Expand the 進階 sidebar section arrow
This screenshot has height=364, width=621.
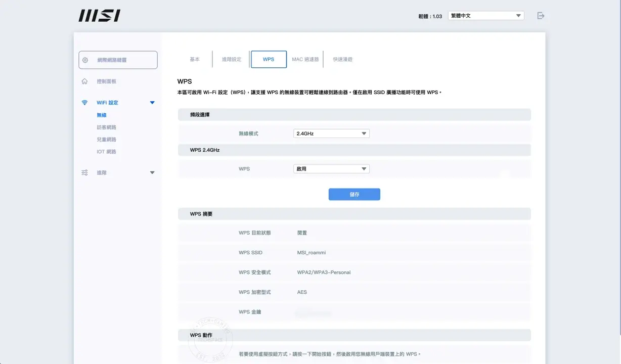(x=152, y=173)
